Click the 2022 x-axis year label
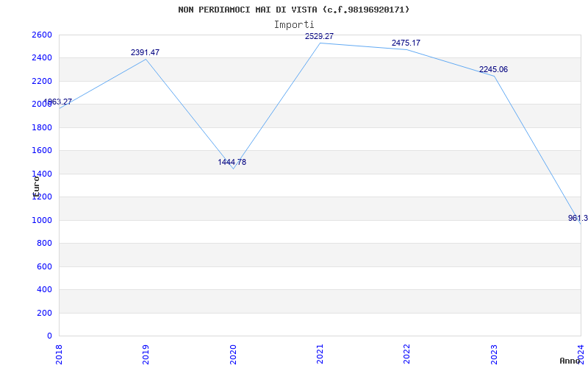 pos(407,355)
